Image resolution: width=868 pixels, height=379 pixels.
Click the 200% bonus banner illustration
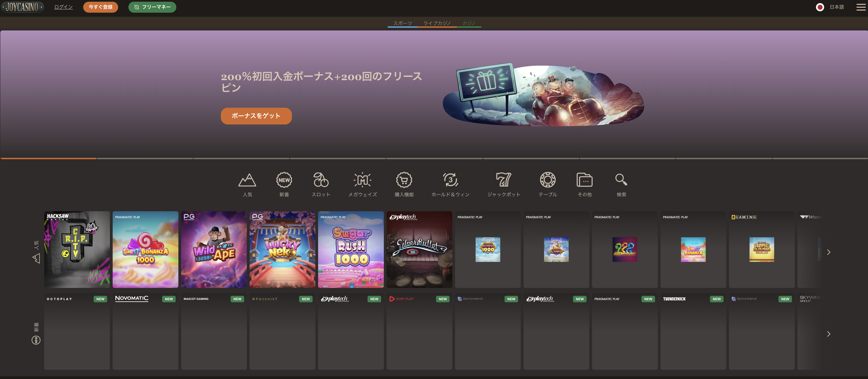[x=543, y=95]
